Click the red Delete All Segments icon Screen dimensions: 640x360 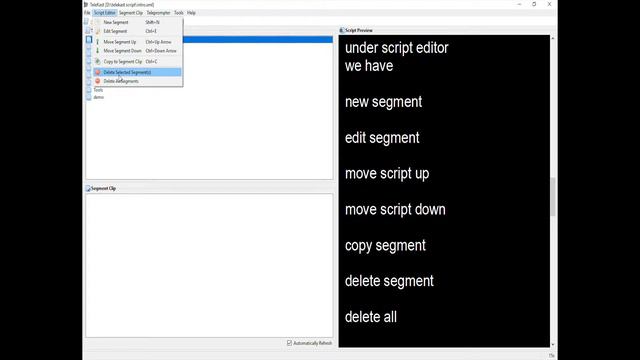click(98, 81)
